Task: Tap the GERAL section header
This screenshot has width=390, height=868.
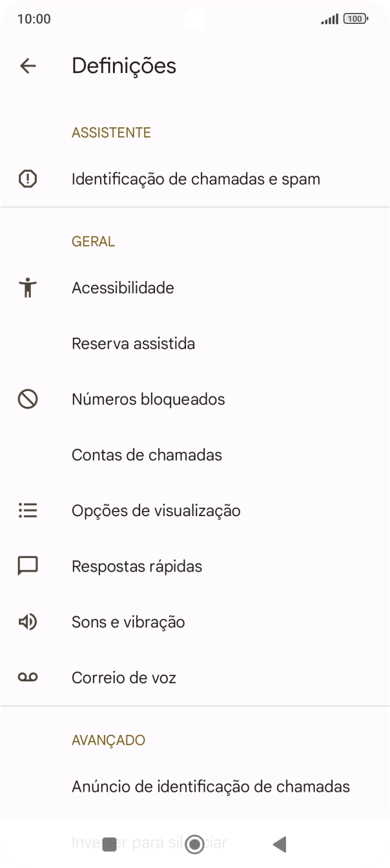Action: click(x=93, y=241)
